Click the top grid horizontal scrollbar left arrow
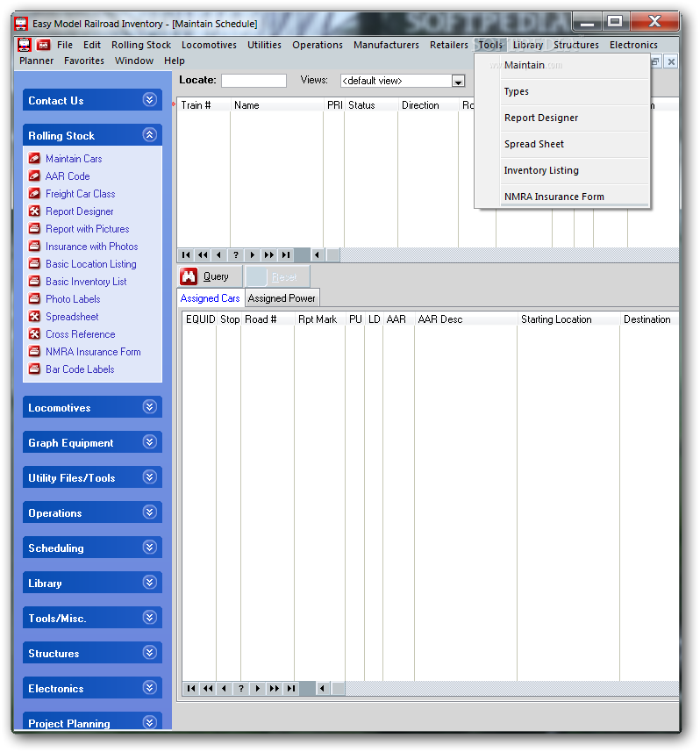Viewport: 700px width, 752px height. tap(317, 255)
